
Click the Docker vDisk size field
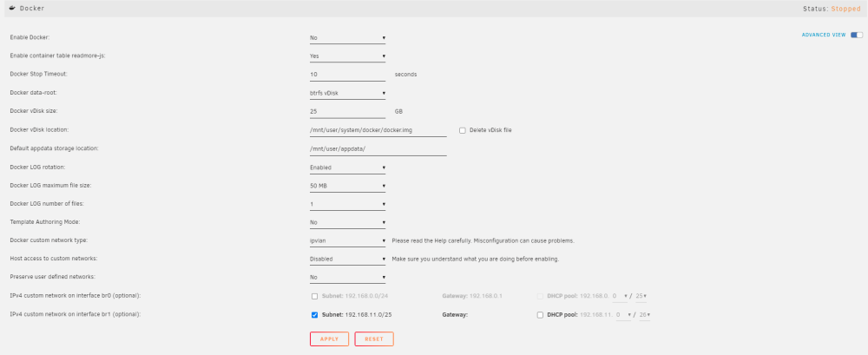pos(348,111)
